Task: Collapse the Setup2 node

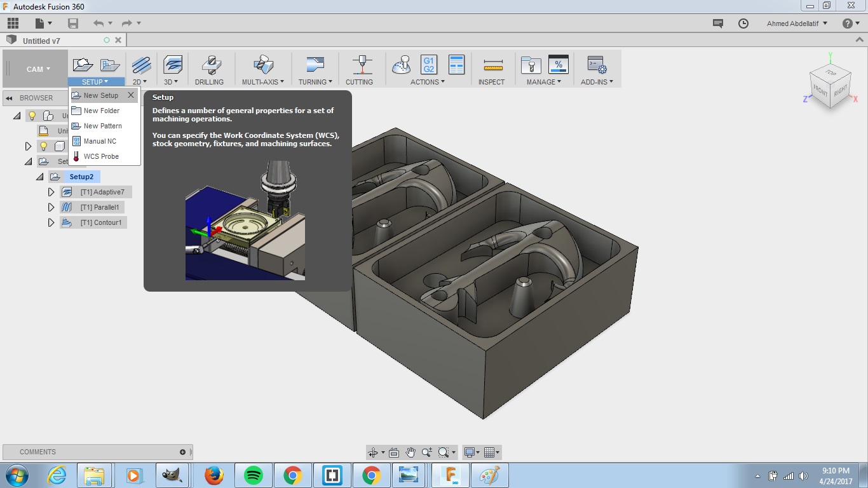Action: [40, 177]
